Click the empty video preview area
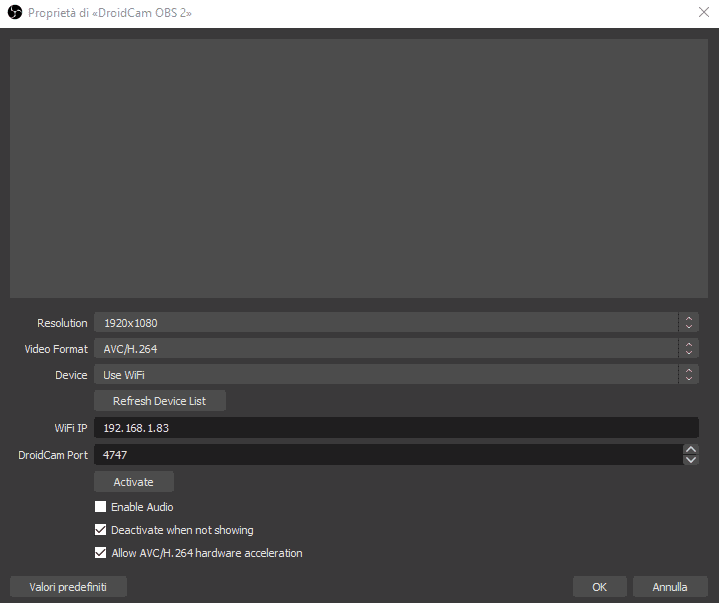The height and width of the screenshot is (603, 719). pos(358,168)
